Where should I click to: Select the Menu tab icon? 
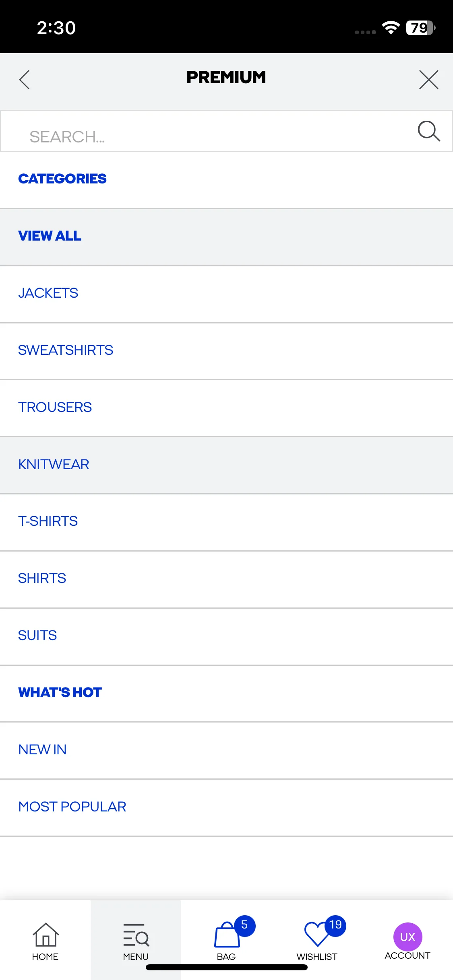(x=136, y=935)
